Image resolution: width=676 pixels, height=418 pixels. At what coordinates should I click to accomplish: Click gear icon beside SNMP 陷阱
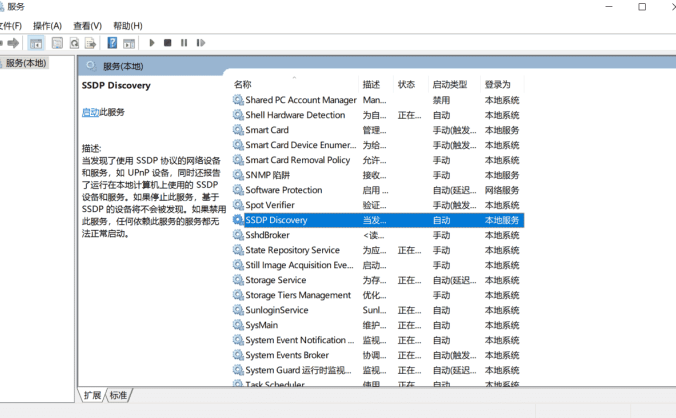[238, 175]
